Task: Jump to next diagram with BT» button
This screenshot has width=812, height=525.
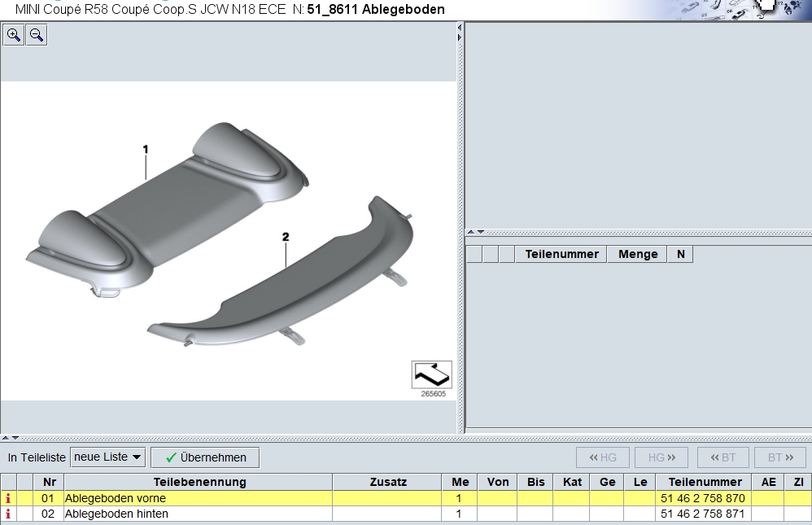Action: point(780,457)
